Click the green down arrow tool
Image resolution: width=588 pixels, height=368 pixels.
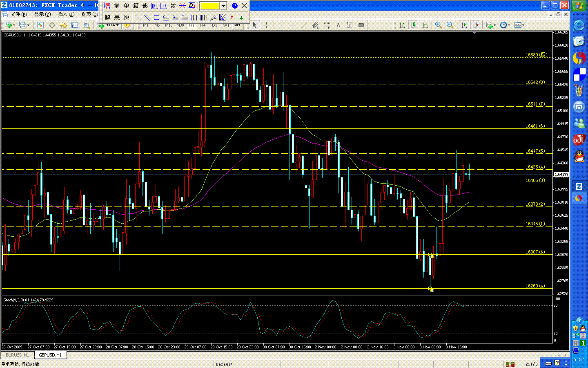(x=241, y=18)
